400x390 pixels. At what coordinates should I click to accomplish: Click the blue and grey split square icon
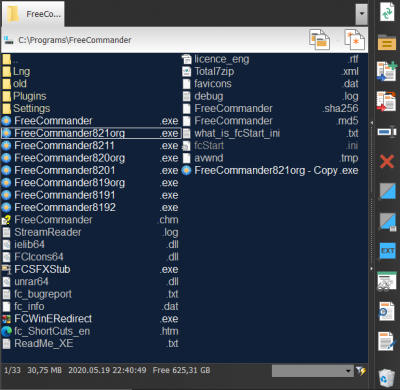tap(388, 191)
